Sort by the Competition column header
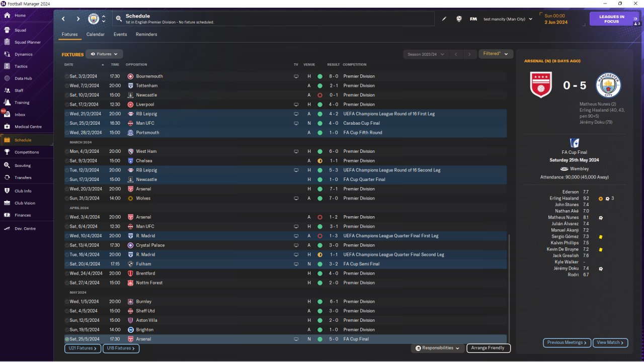 [x=355, y=65]
